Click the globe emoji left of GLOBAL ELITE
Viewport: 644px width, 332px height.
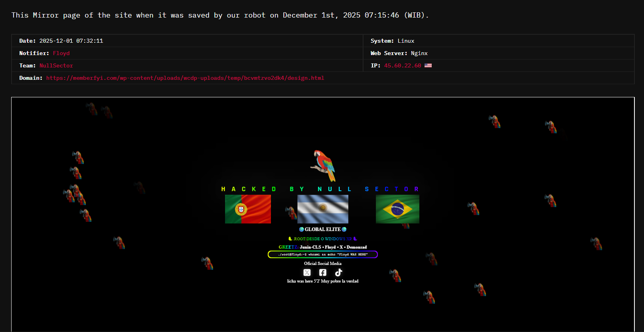click(302, 229)
